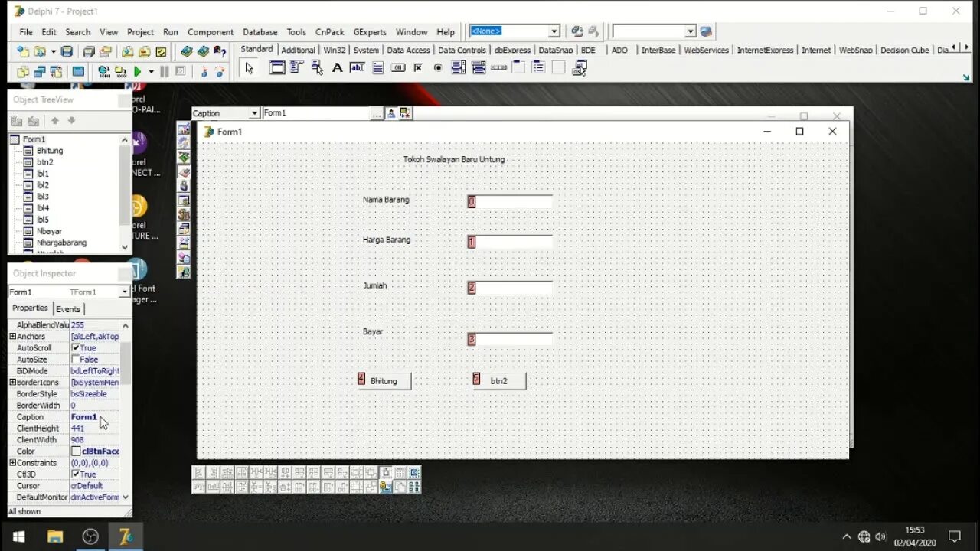This screenshot has width=980, height=551.
Task: Select the ActionList component icon
Action: [x=580, y=68]
